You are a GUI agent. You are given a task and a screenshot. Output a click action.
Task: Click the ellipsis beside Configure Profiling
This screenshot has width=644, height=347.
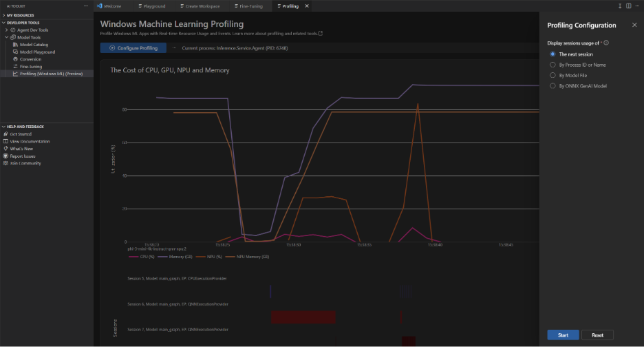(174, 48)
